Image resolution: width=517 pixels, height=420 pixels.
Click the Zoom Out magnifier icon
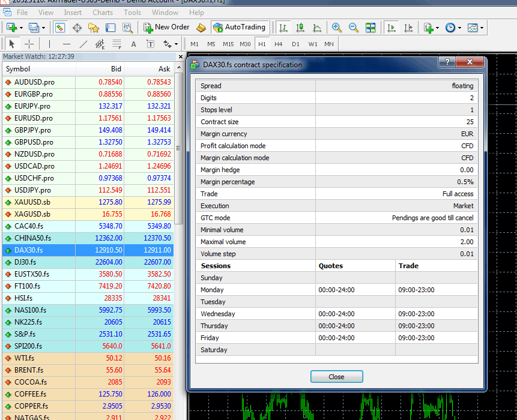(354, 28)
